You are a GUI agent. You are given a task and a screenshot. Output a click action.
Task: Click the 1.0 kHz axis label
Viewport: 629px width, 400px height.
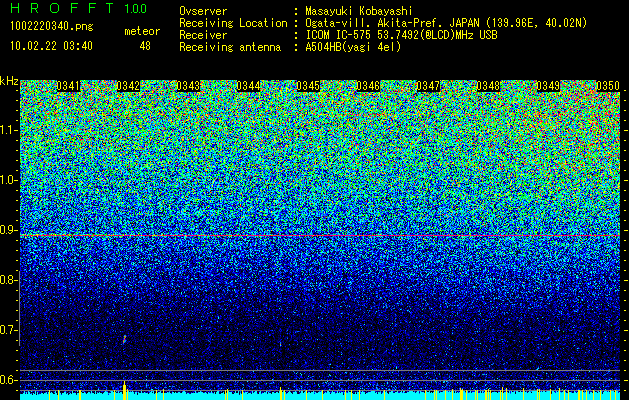coord(8,181)
